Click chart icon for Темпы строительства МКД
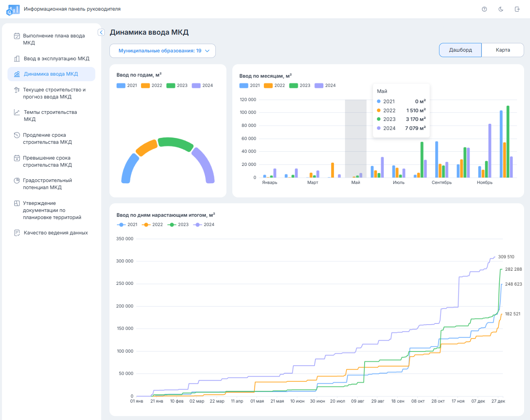Screen dimensions: 530x420 [x=17, y=112]
